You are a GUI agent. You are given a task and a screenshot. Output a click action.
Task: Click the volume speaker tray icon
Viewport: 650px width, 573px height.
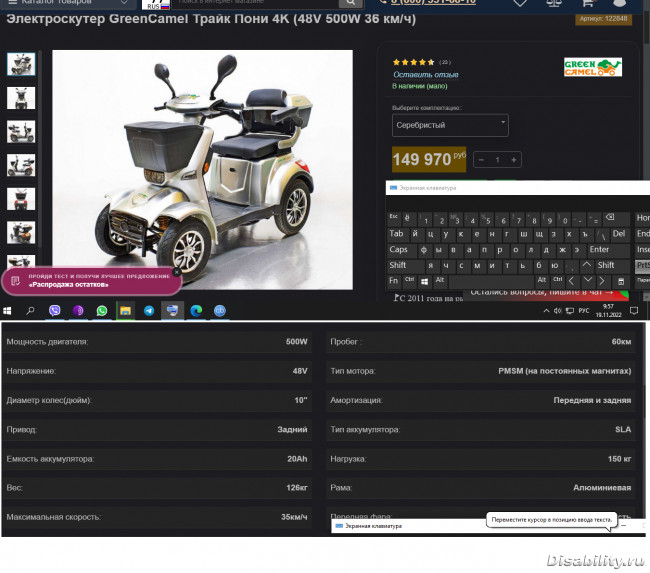(x=558, y=311)
